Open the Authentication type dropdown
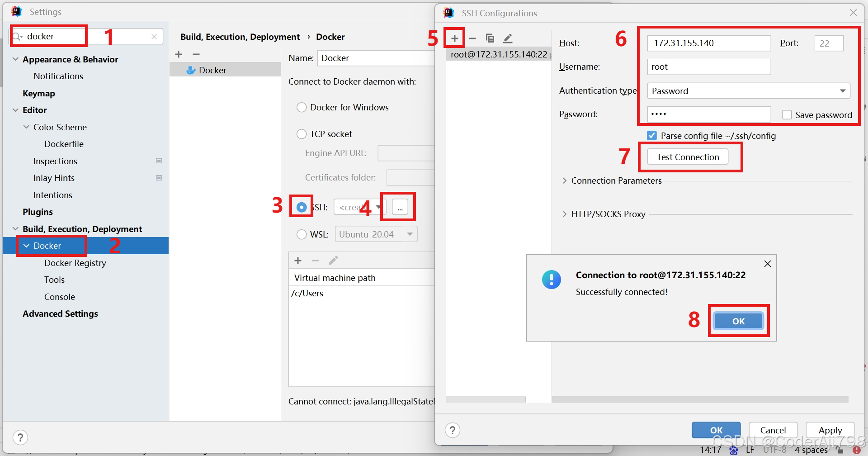 point(749,91)
